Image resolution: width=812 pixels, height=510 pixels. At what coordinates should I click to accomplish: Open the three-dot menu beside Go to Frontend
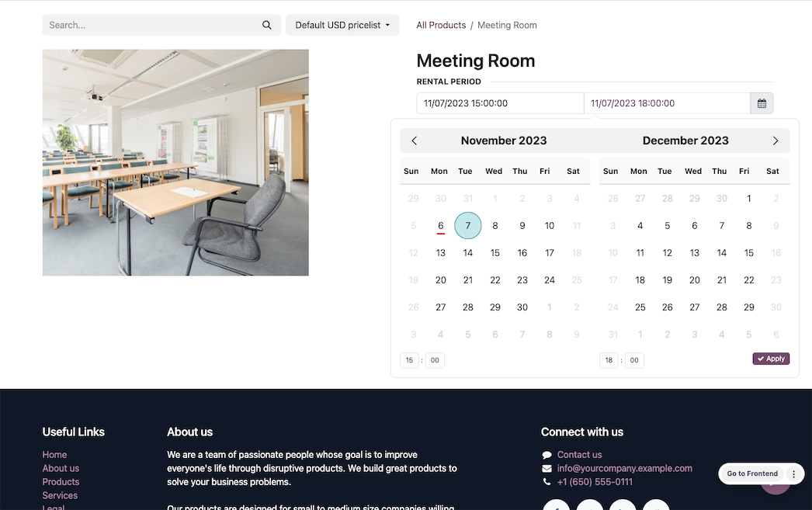coord(793,473)
